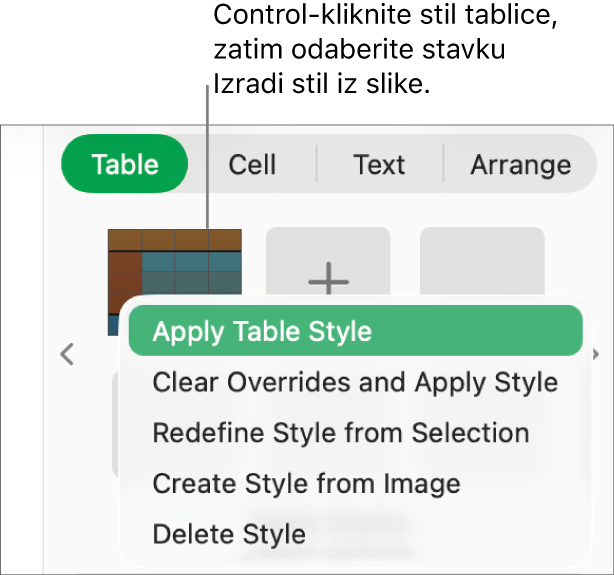Open the Cell tab
This screenshot has width=614, height=575.
pyautogui.click(x=252, y=164)
